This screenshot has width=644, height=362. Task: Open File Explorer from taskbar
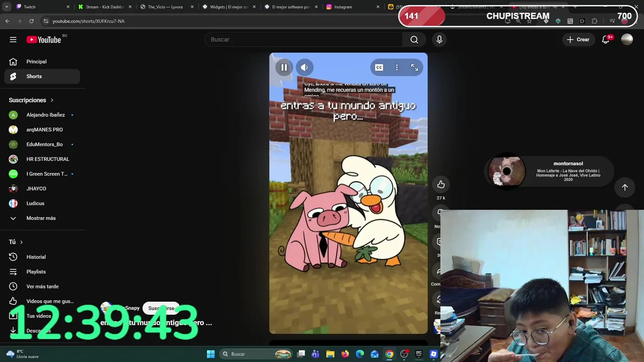pos(330,354)
